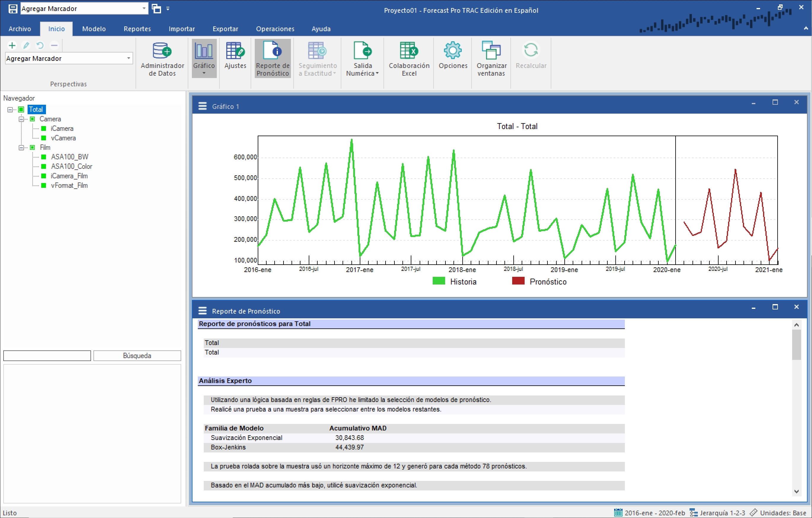Click the green plus add-bookmark icon

coord(12,45)
